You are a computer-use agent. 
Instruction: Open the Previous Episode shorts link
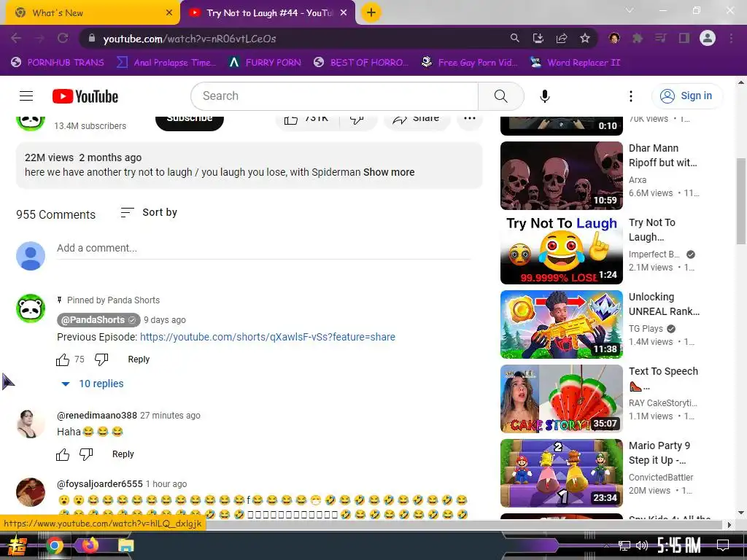pyautogui.click(x=267, y=337)
